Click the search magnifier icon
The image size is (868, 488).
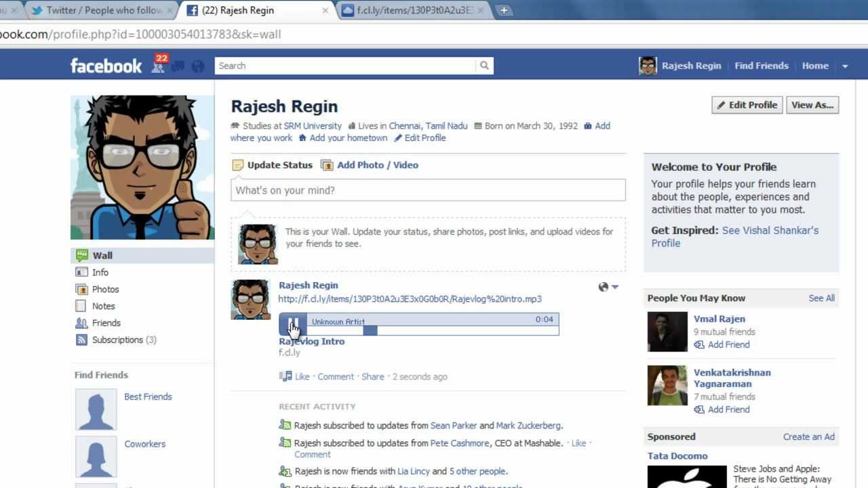pyautogui.click(x=484, y=66)
